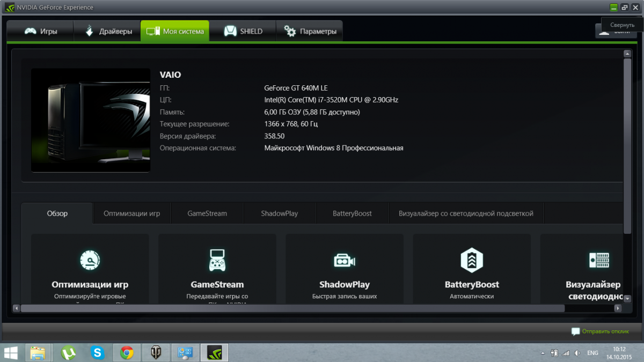Viewport: 644px width, 362px height.
Task: Click the BatteryBoost hexagon icon
Action: coord(472,261)
